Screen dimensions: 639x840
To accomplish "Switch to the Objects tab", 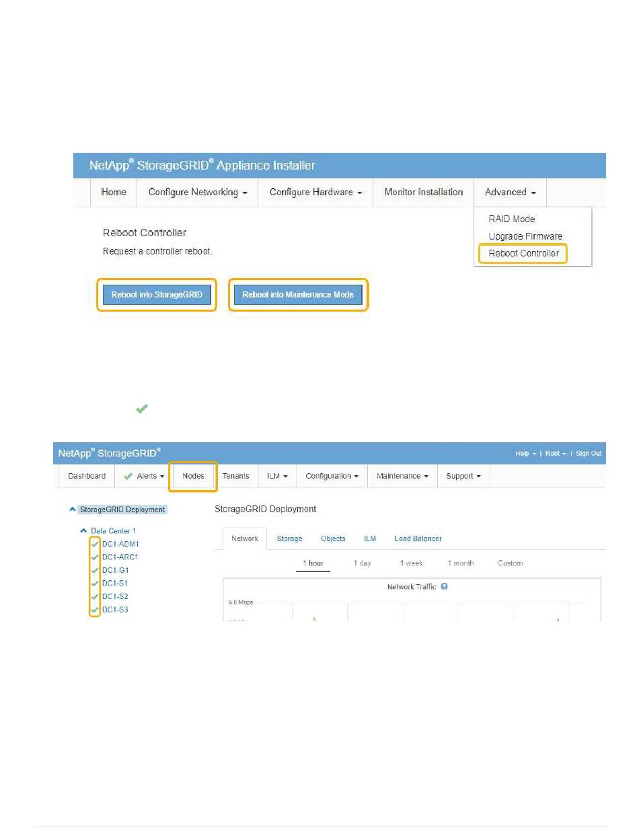I will pyautogui.click(x=333, y=538).
